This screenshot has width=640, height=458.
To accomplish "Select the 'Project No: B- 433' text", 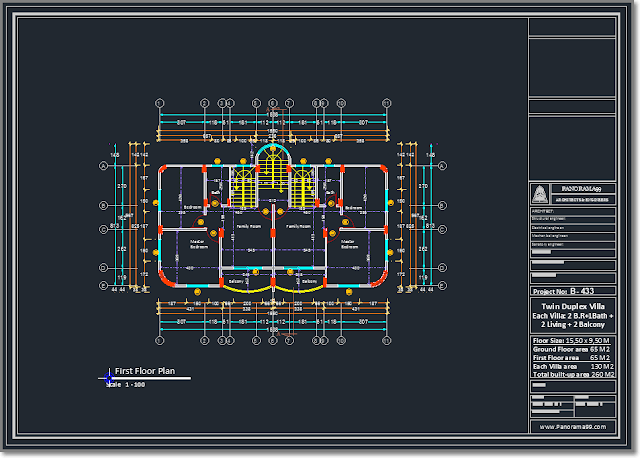I will point(564,291).
